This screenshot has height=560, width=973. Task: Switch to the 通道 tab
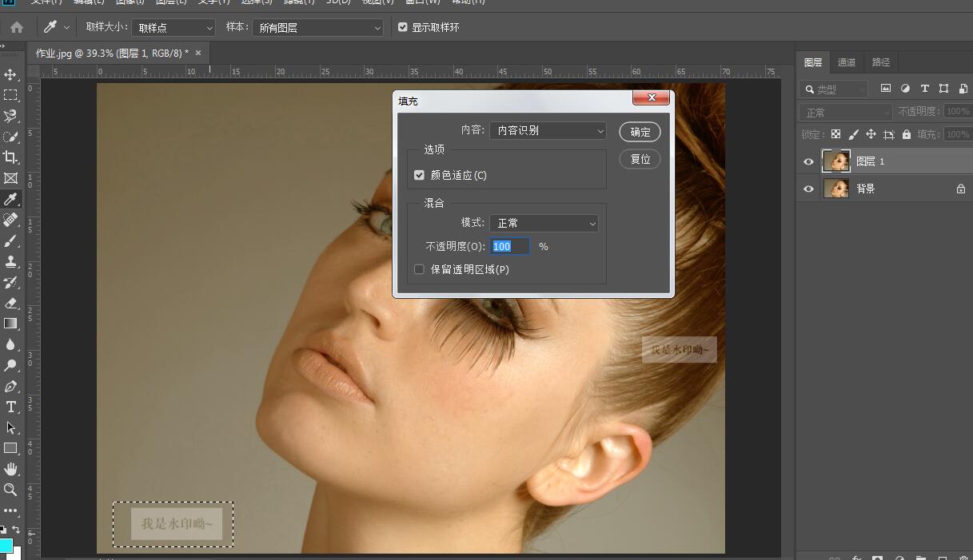coord(847,62)
